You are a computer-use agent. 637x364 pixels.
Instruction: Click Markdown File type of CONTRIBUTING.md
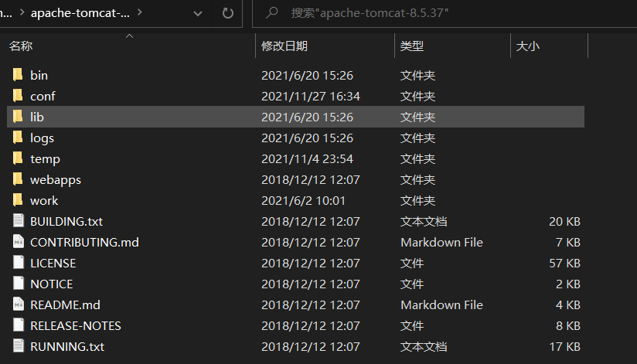[x=441, y=242]
